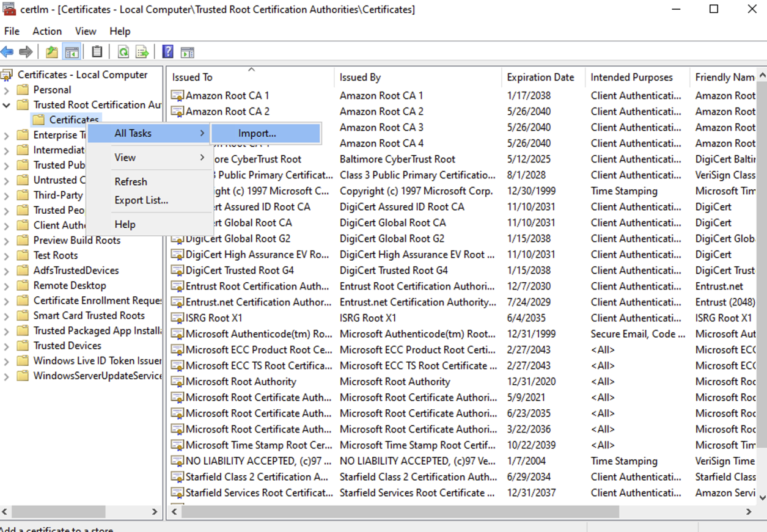767x532 pixels.
Task: Click down arrow of certificate list scrollbar
Action: (x=761, y=498)
